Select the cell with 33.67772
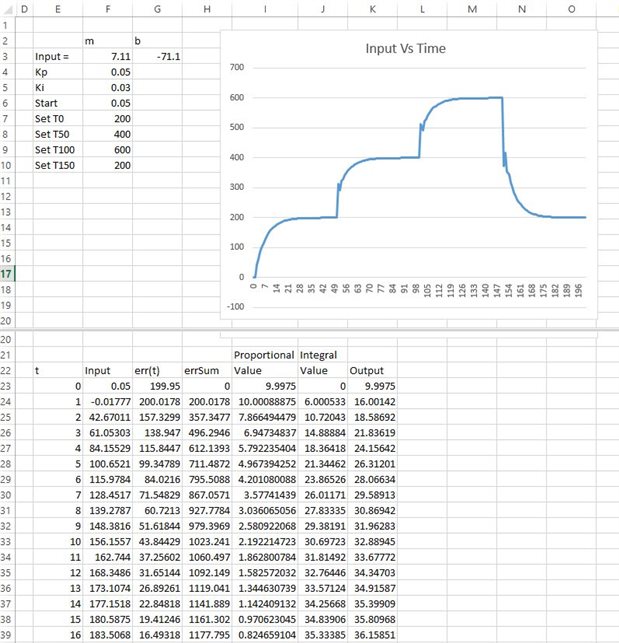This screenshot has width=619, height=643. click(x=372, y=557)
